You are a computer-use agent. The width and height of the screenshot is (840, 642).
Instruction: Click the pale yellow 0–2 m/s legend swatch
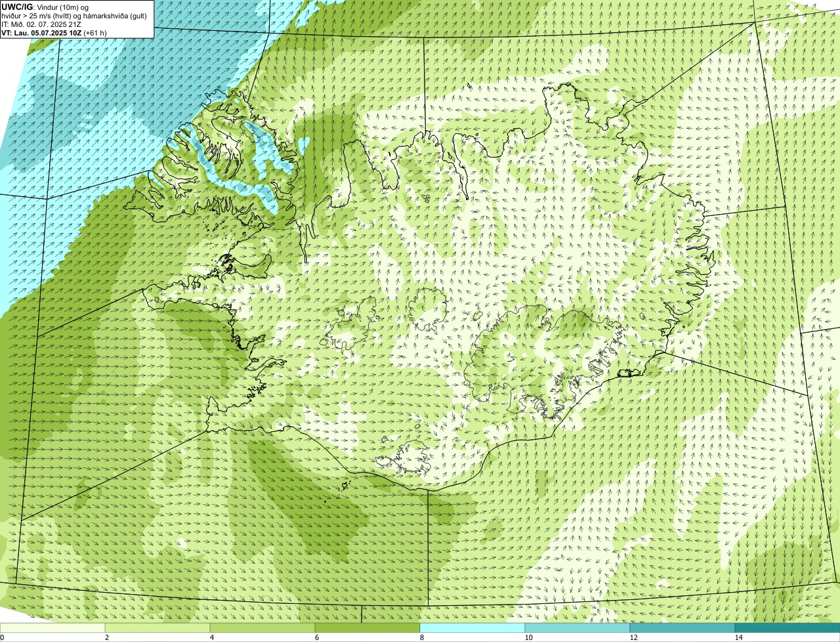click(52, 628)
